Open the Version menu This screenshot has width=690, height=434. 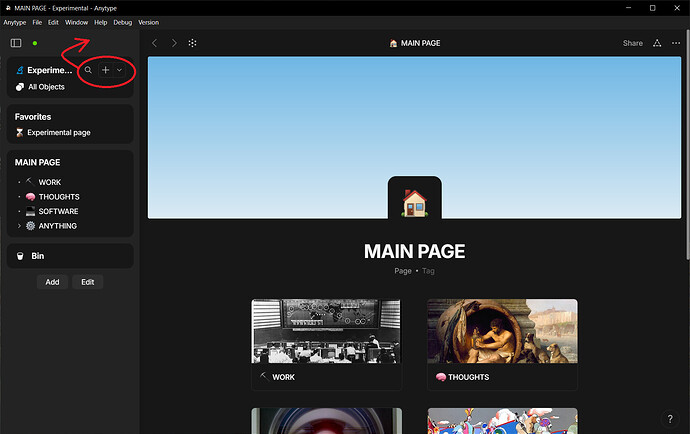click(148, 22)
